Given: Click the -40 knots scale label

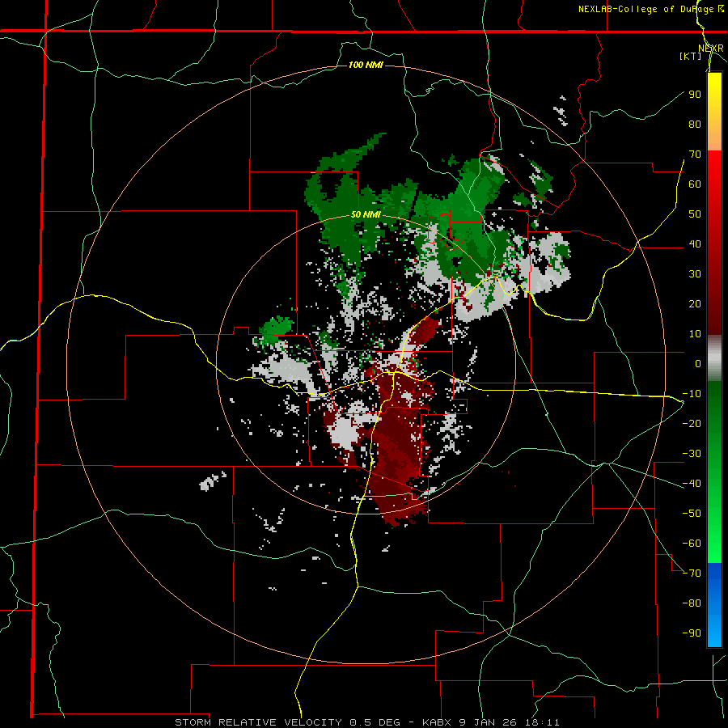Looking at the screenshot, I should [x=692, y=484].
